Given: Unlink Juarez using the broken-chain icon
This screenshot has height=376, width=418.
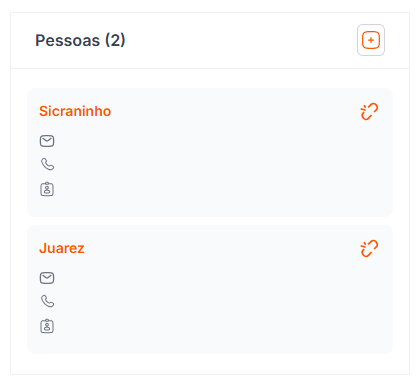Looking at the screenshot, I should pyautogui.click(x=369, y=248).
